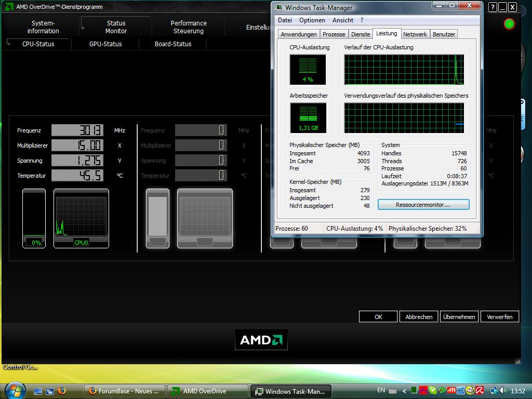Switch to the Netzwerk tab
532x399 pixels.
[x=415, y=34]
